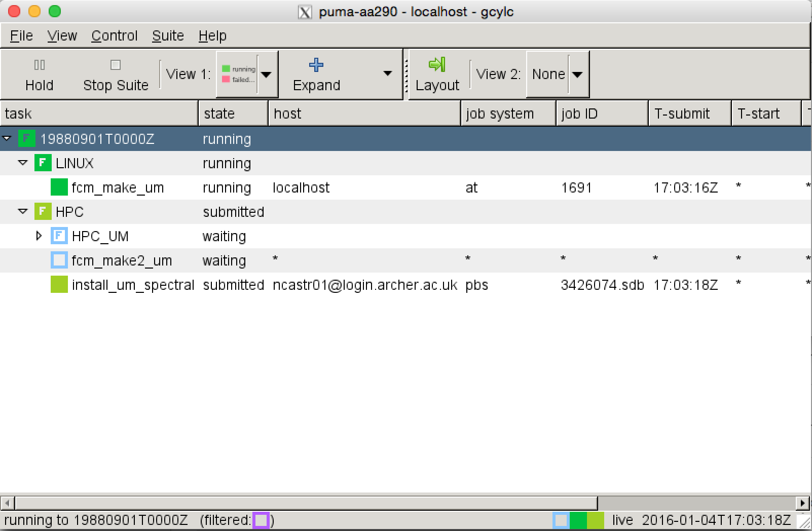This screenshot has height=531, width=812.
Task: Click the pbs job system cell
Action: tap(476, 285)
